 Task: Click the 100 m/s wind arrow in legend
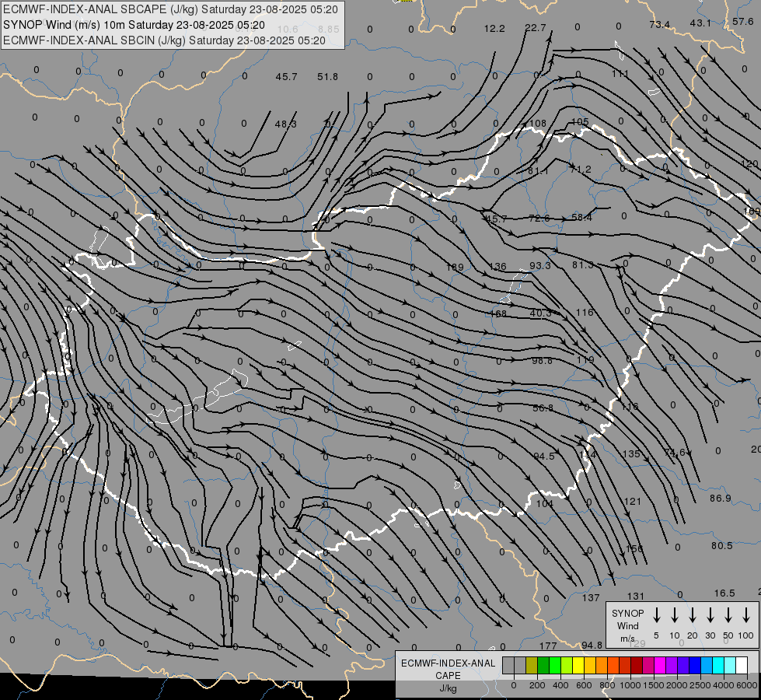746,614
